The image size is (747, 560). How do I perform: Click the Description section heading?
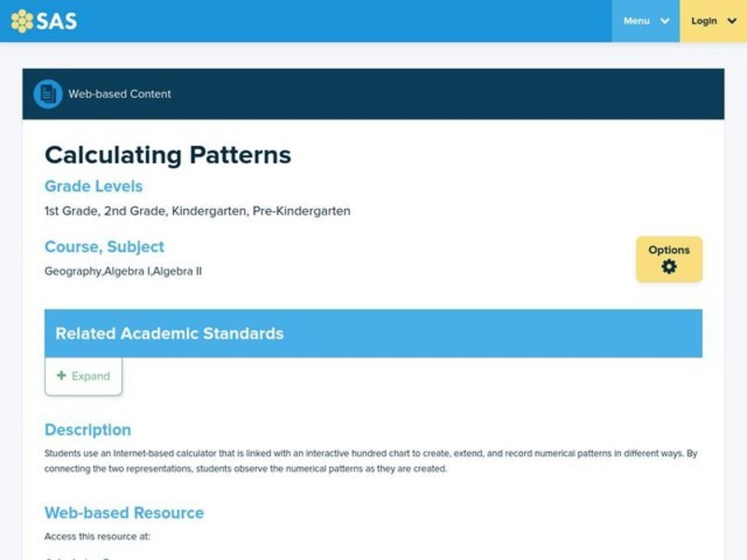click(88, 430)
